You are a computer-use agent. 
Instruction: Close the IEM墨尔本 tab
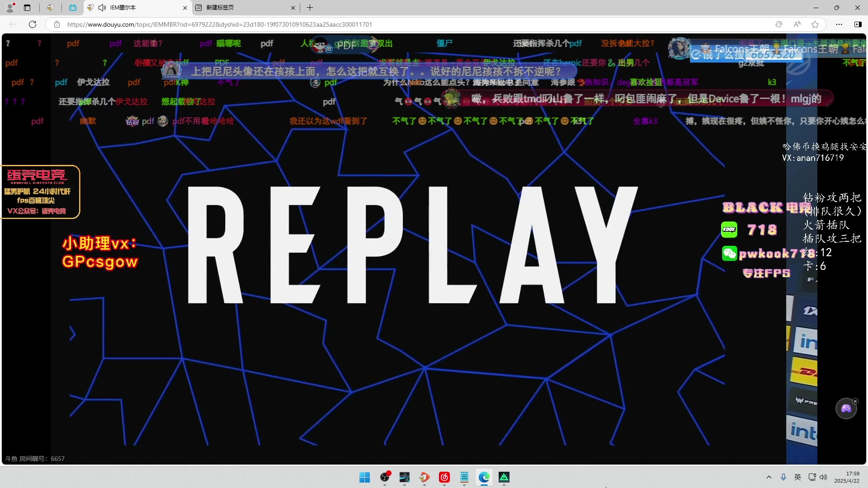(185, 8)
